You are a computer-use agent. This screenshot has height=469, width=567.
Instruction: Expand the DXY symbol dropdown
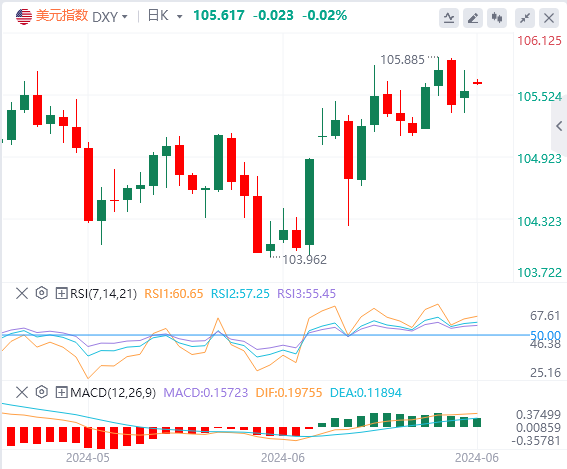125,17
